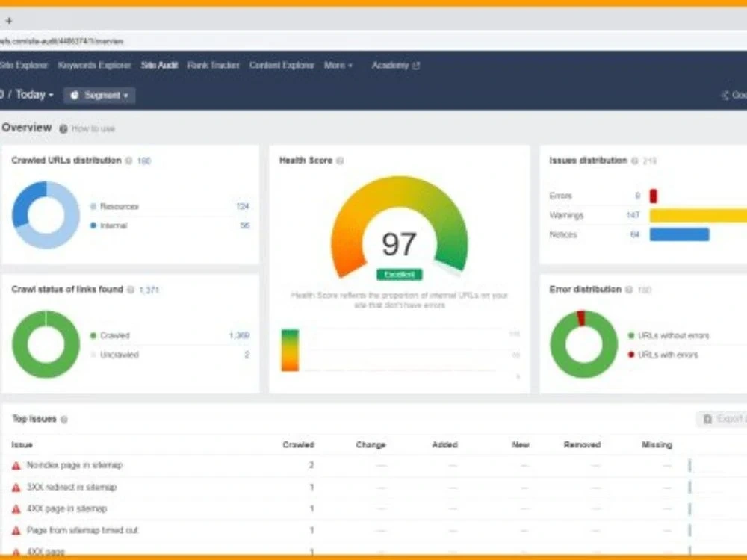This screenshot has height=560, width=747.
Task: Open the Academy external link
Action: 395,65
